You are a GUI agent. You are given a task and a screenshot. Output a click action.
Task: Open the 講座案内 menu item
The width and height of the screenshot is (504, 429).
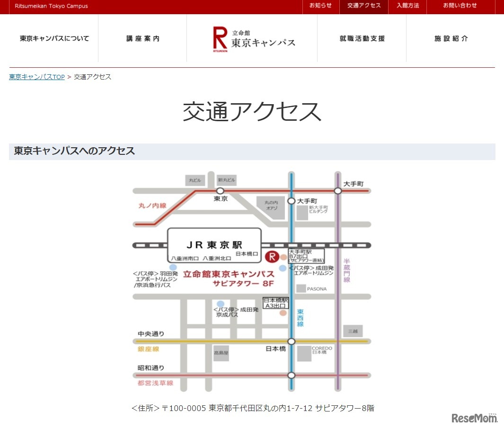[x=142, y=38]
